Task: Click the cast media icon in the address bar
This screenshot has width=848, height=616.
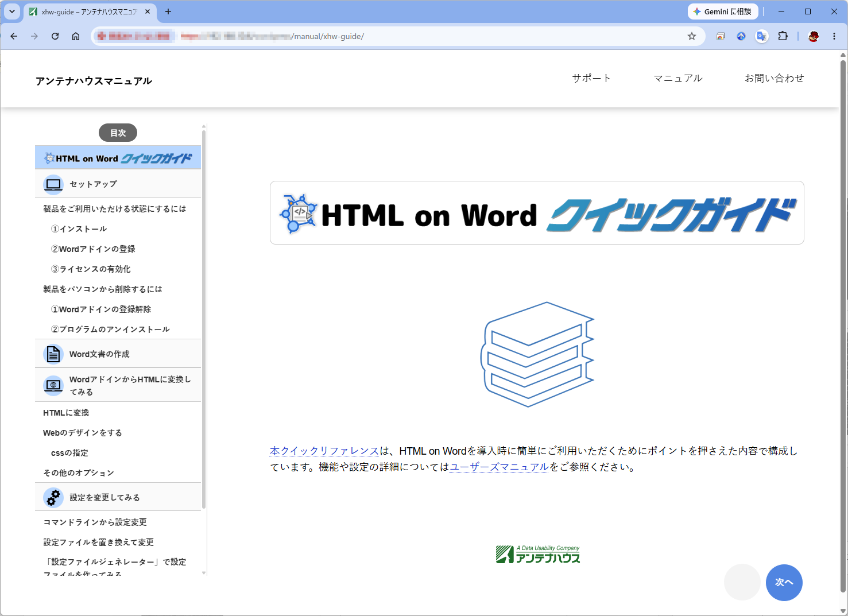Action: pyautogui.click(x=721, y=36)
